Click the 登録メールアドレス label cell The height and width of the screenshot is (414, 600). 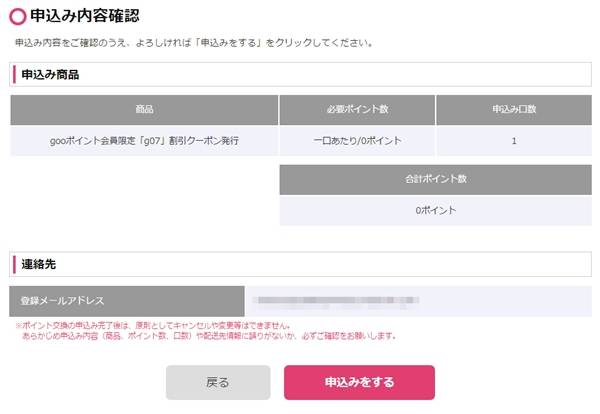127,301
